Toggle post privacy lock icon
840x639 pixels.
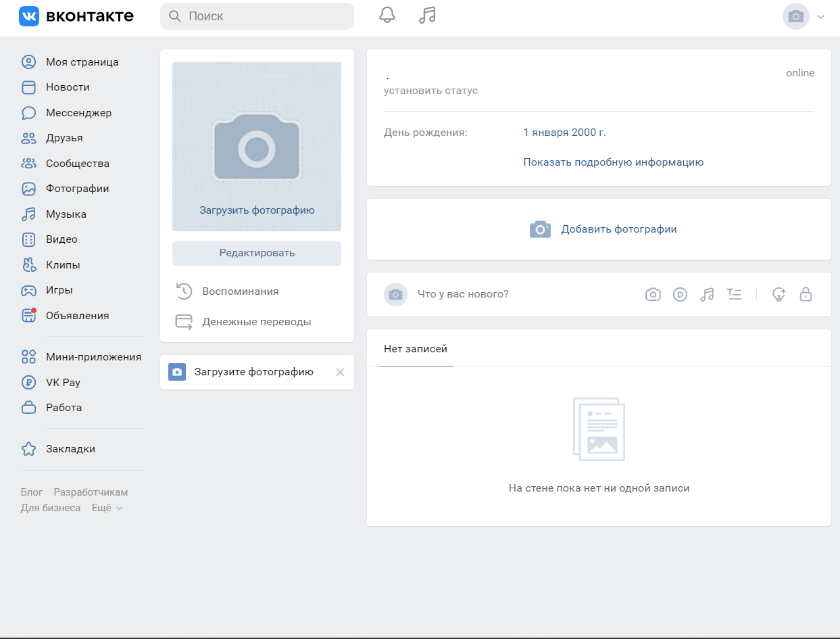pos(806,294)
